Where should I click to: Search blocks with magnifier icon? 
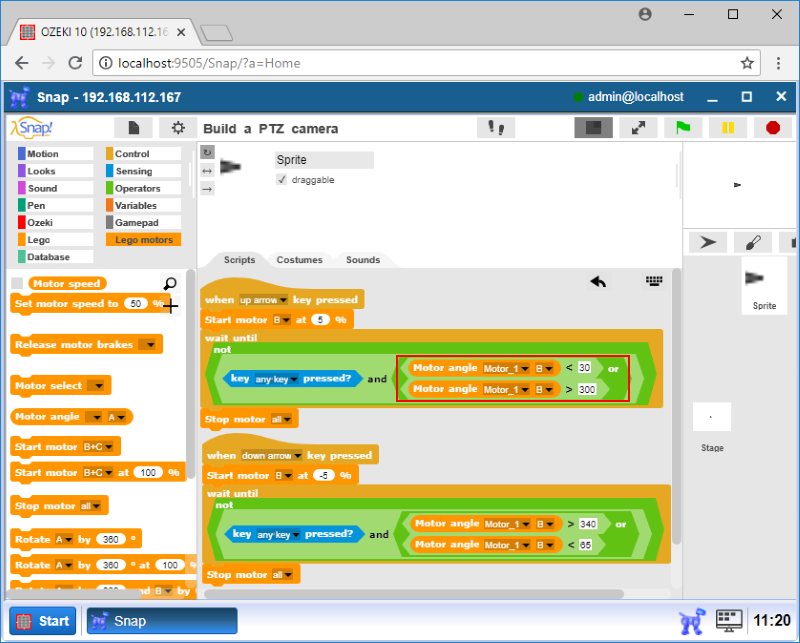point(170,283)
